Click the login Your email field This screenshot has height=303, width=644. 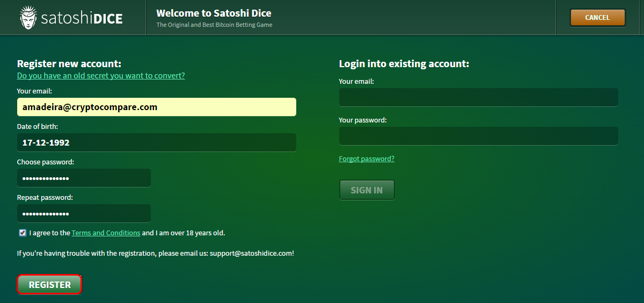click(x=479, y=97)
